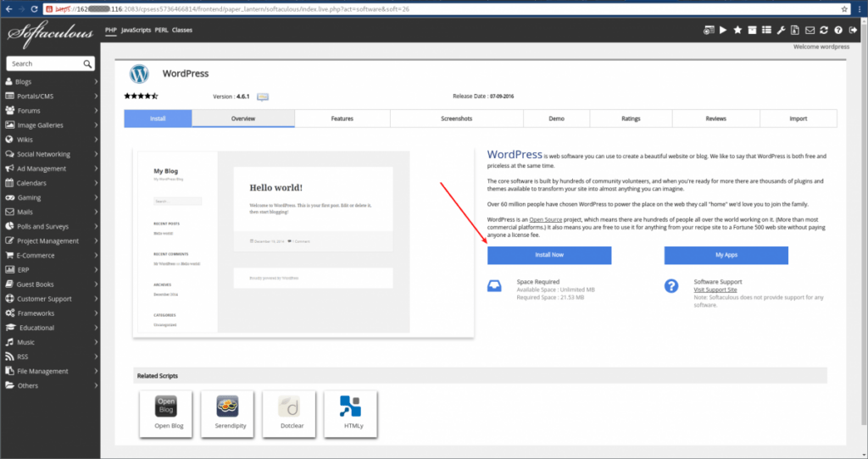Image resolution: width=868 pixels, height=459 pixels.
Task: Expand the RSS category
Action: click(51, 357)
